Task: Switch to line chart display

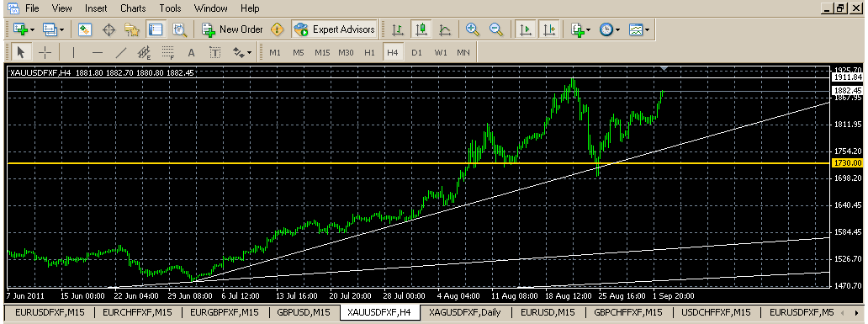Action: [445, 29]
